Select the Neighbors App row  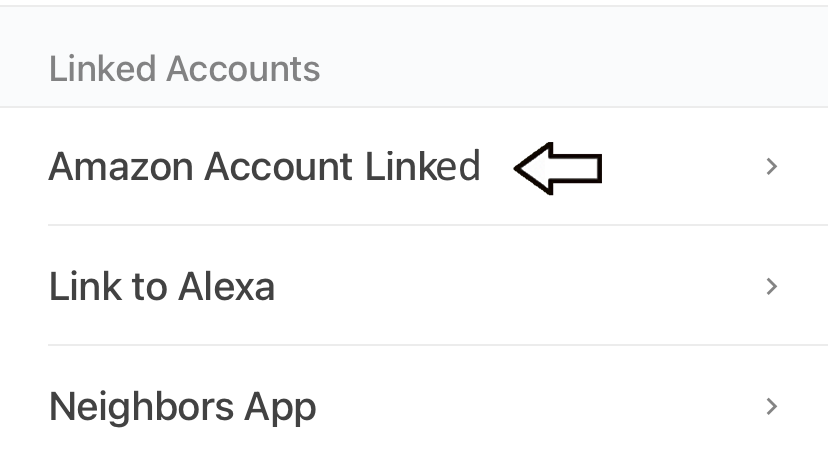point(182,406)
